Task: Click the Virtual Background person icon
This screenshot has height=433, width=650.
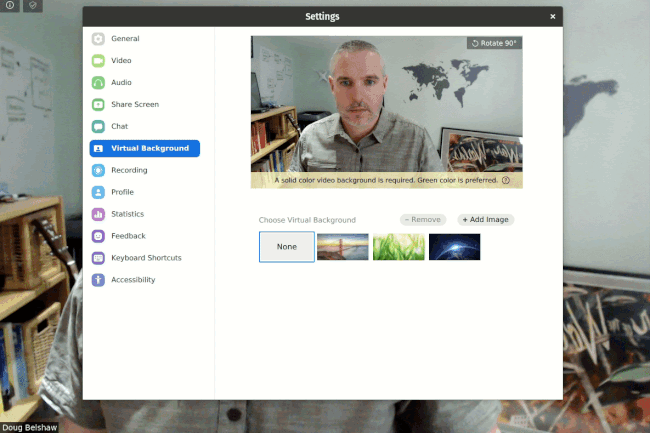Action: click(98, 148)
